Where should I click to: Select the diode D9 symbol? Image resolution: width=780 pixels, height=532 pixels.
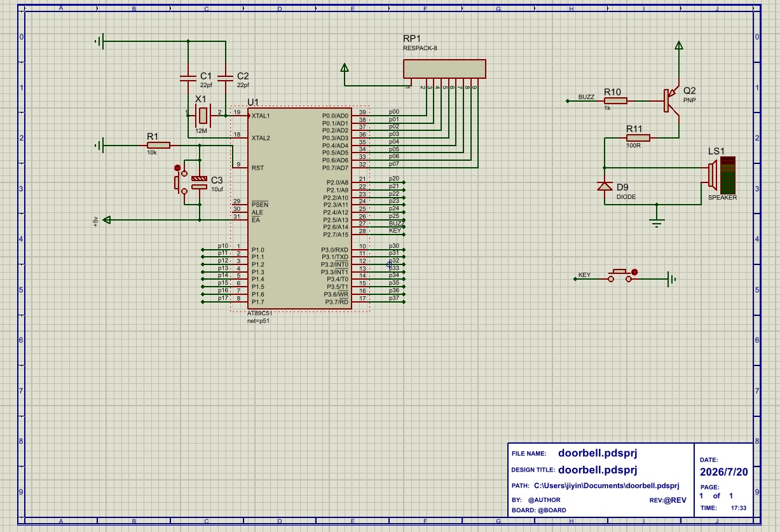(x=604, y=186)
